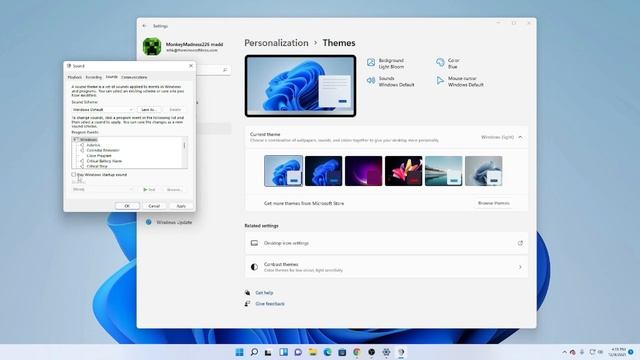
Task: Enable Play Windows Startup sound checkbox
Action: (x=73, y=175)
